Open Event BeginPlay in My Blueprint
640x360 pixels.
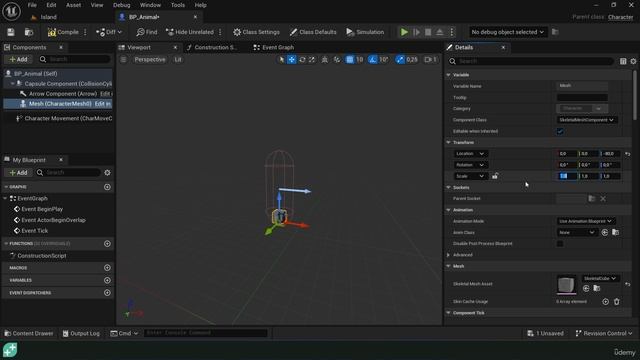(42, 209)
